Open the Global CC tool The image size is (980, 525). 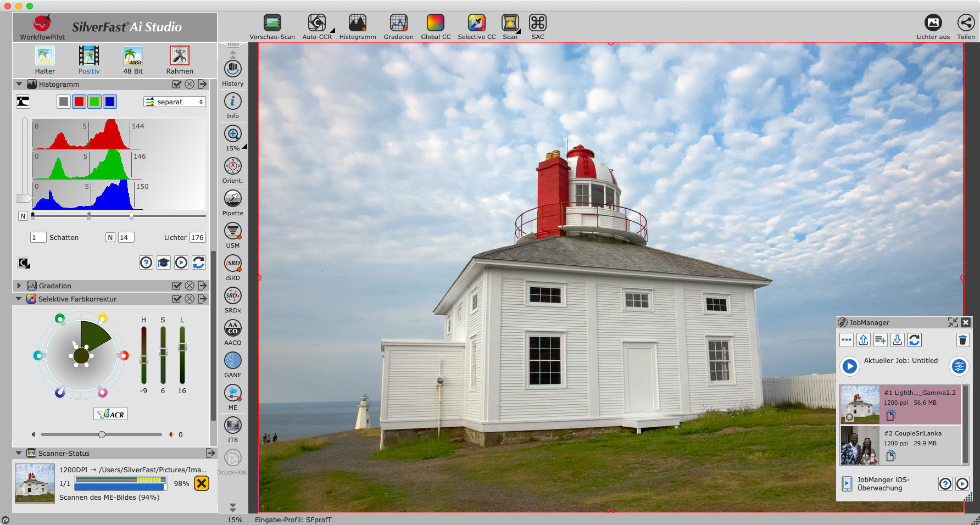[x=435, y=23]
